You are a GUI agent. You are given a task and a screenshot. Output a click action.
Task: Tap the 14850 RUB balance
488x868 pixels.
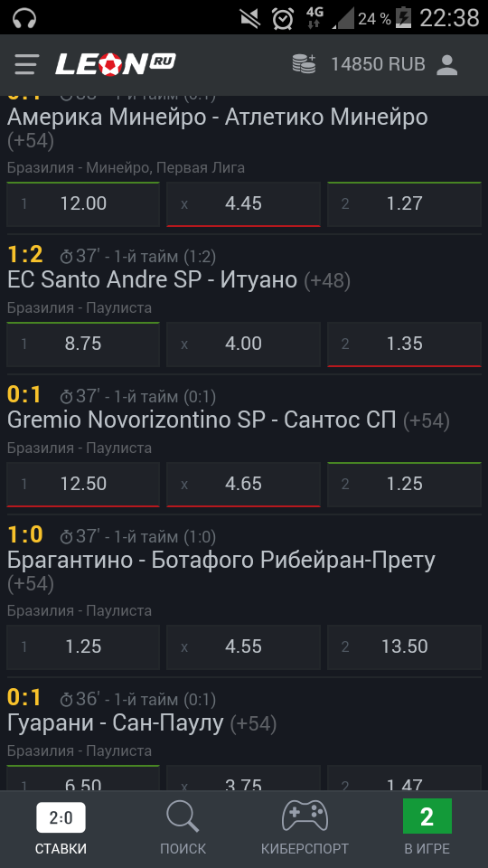[378, 64]
